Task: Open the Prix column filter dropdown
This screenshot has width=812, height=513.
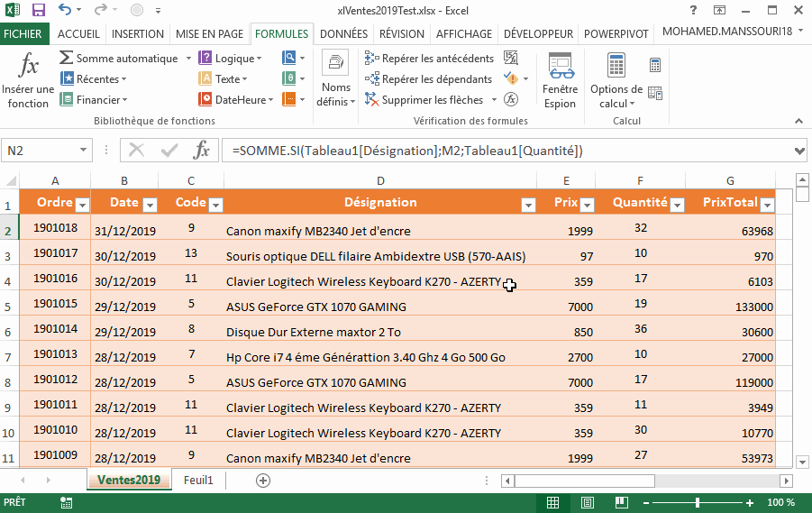Action: tap(587, 206)
